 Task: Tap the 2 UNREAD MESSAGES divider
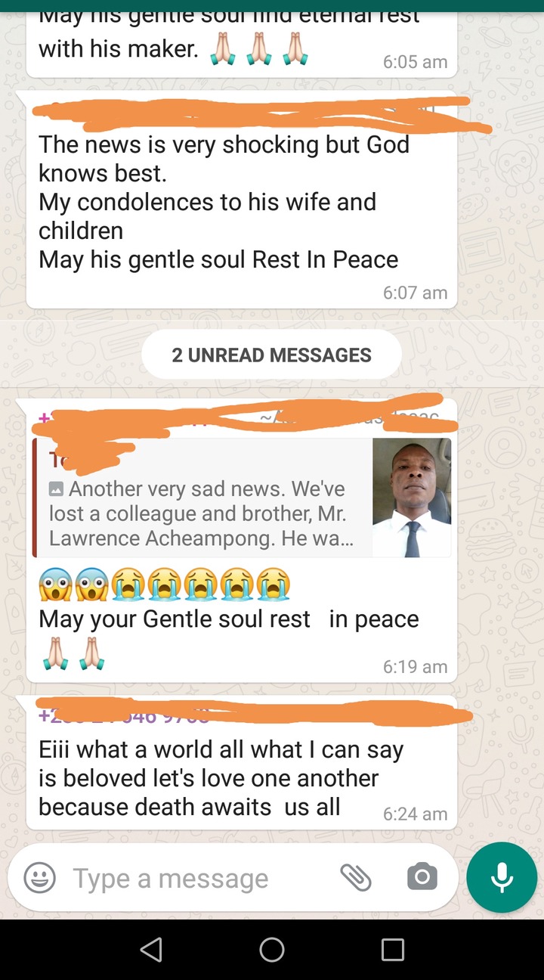pos(272,355)
